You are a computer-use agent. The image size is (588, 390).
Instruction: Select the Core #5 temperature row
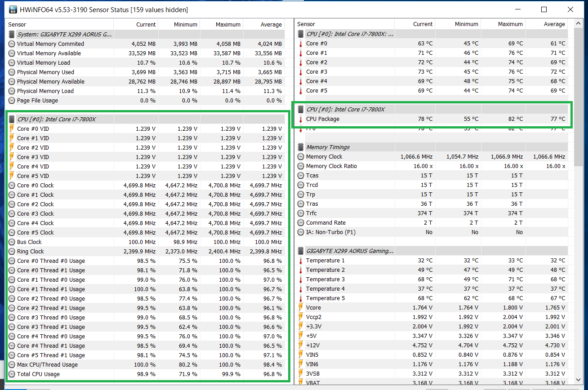432,90
